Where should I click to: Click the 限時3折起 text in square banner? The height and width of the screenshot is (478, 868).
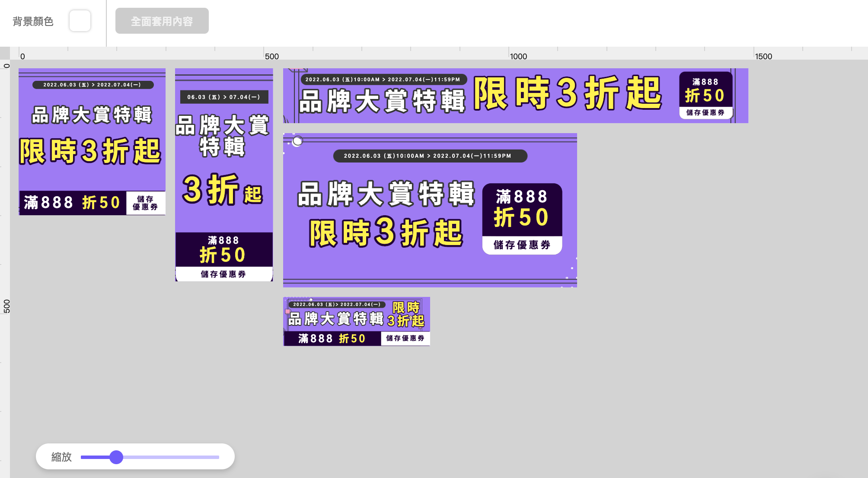[90, 151]
